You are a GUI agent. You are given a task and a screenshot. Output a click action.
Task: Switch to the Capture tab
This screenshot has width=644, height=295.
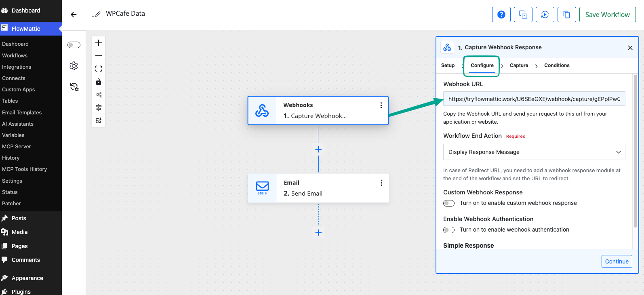click(x=519, y=65)
